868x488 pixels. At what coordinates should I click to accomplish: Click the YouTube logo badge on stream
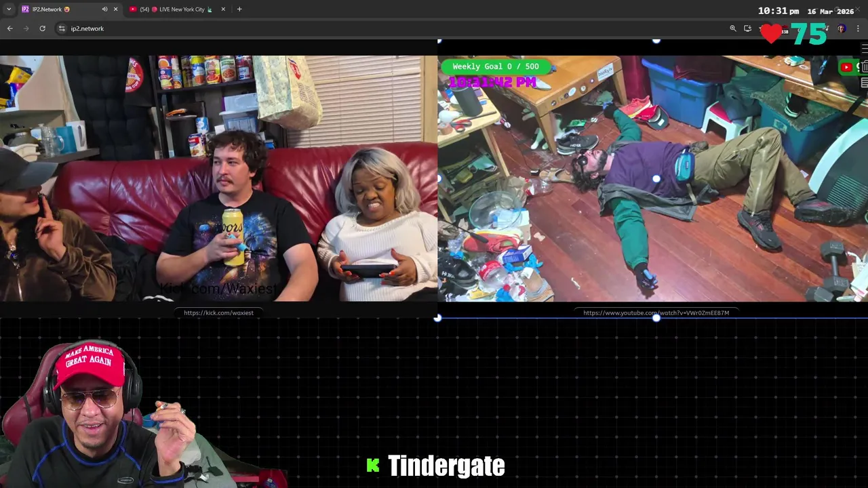[x=847, y=67]
